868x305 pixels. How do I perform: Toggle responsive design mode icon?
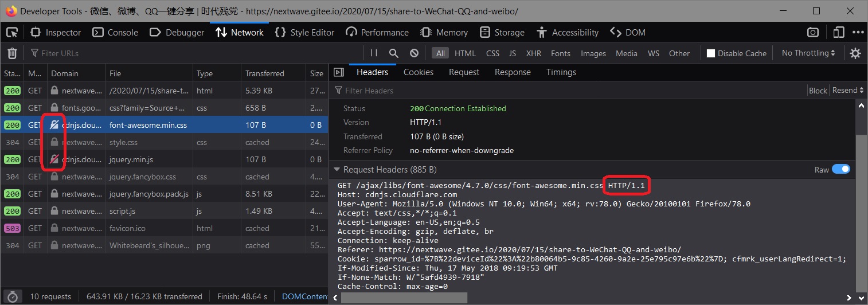pos(839,32)
